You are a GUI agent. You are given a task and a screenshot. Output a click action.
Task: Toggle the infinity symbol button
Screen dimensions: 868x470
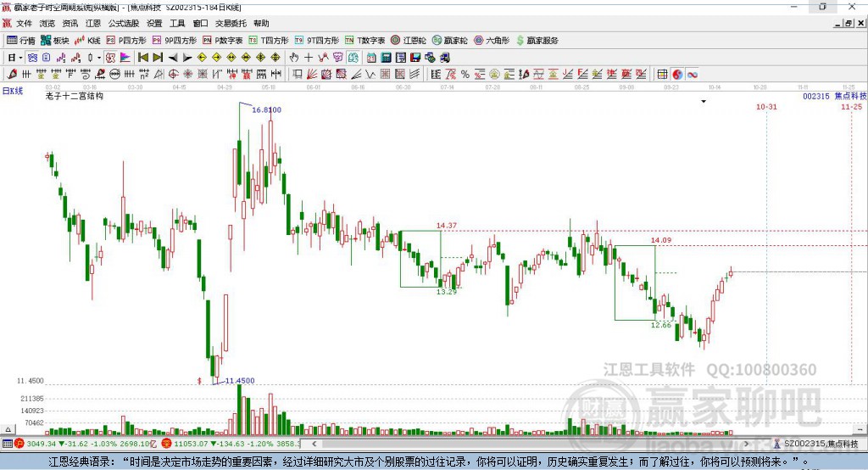[693, 75]
